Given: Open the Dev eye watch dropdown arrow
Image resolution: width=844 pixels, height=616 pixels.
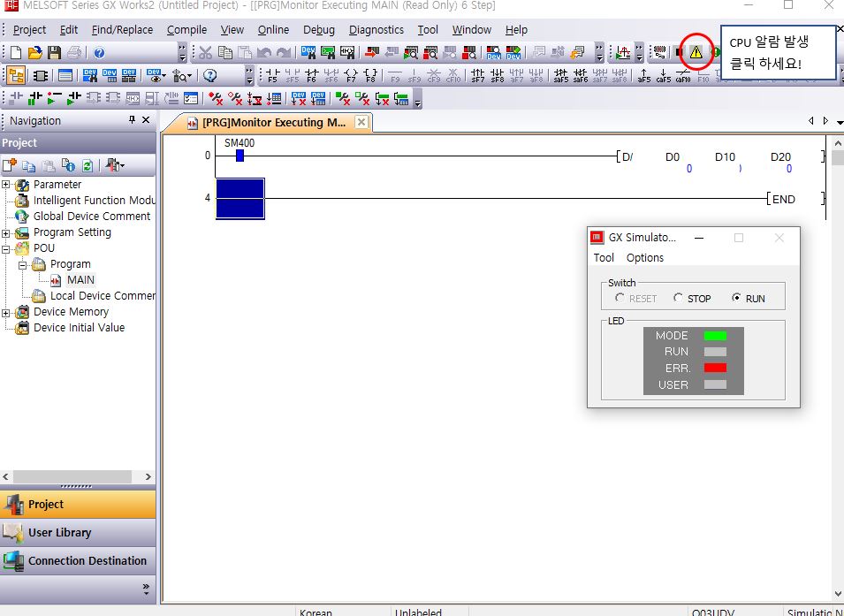Looking at the screenshot, I should coord(163,76).
